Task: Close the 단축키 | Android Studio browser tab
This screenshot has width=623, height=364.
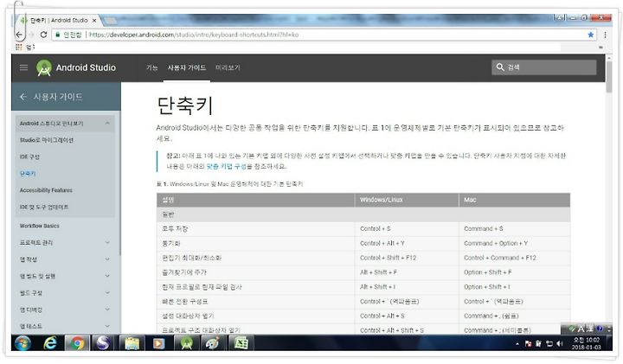Action: tap(94, 20)
